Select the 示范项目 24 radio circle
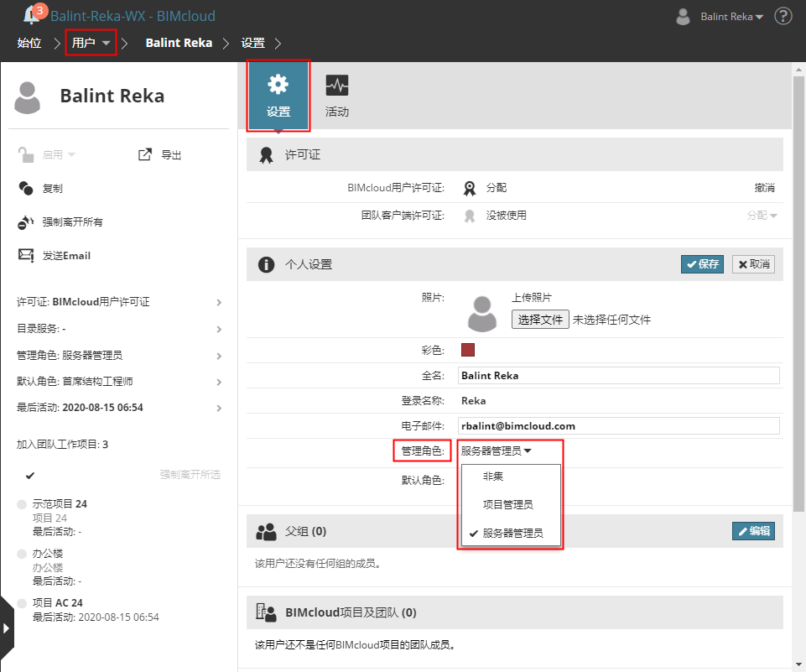Image resolution: width=806 pixels, height=672 pixels. 22,504
